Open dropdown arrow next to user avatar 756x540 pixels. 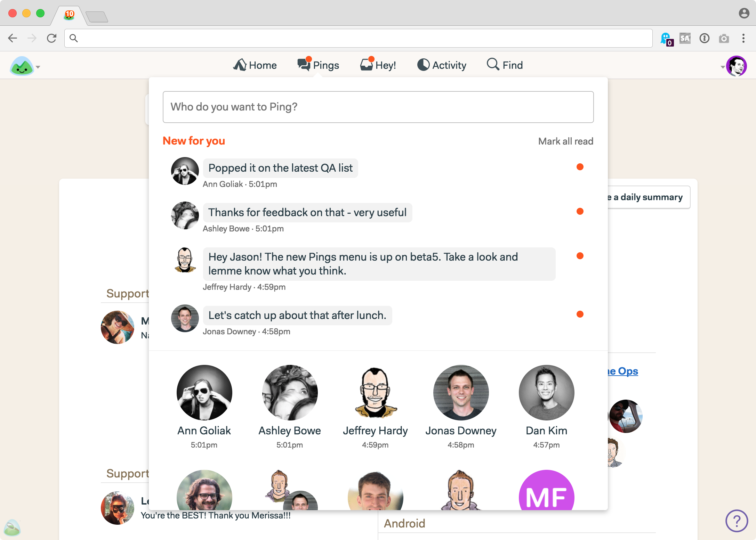point(723,67)
